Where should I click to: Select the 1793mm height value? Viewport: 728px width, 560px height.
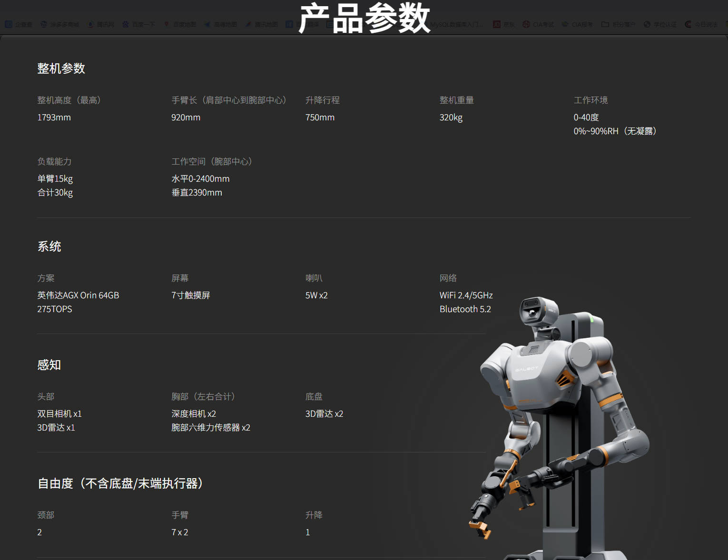click(x=54, y=118)
